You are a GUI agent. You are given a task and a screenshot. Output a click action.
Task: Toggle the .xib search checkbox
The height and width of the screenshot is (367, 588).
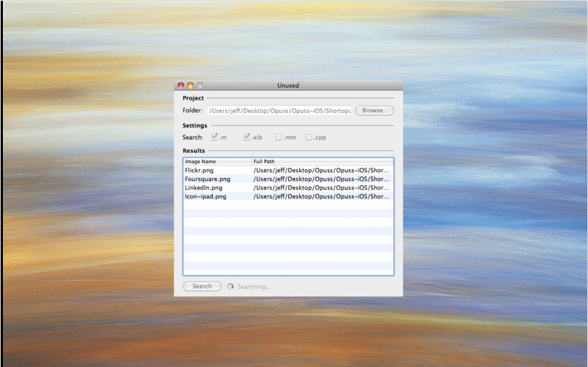(x=246, y=137)
